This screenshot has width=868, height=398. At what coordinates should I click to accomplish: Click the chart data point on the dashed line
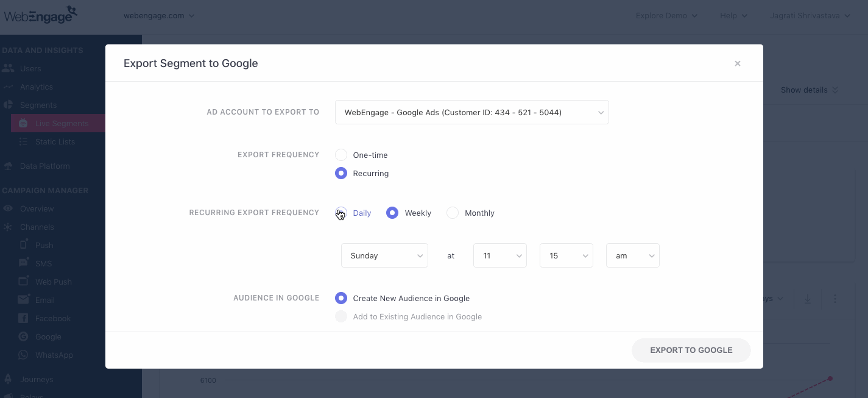tap(830, 378)
